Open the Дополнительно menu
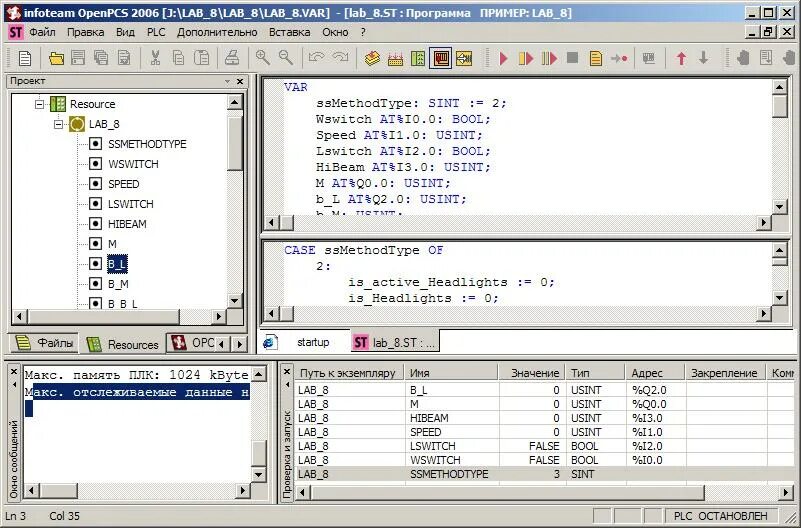Screen dimensions: 801x528 click(x=217, y=32)
